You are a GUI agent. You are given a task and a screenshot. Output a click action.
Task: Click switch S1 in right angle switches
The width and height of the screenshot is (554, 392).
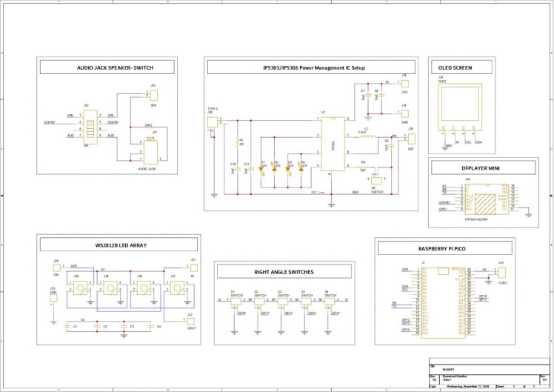click(236, 302)
